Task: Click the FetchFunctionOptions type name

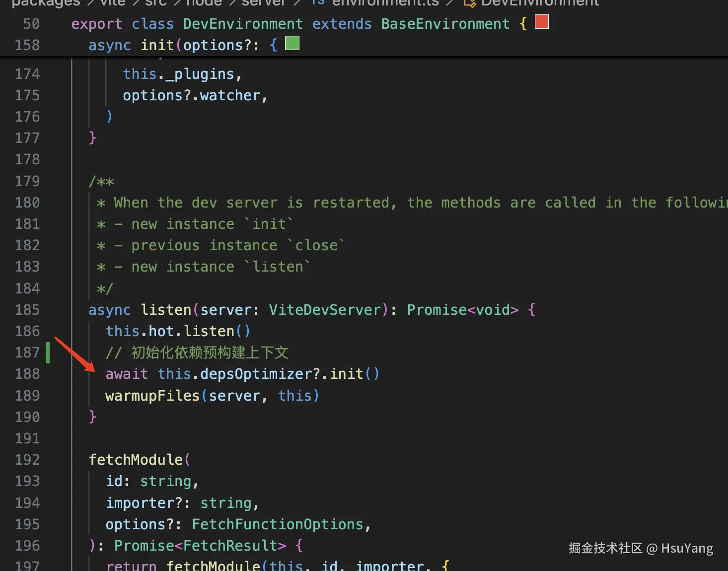Action: (x=278, y=524)
